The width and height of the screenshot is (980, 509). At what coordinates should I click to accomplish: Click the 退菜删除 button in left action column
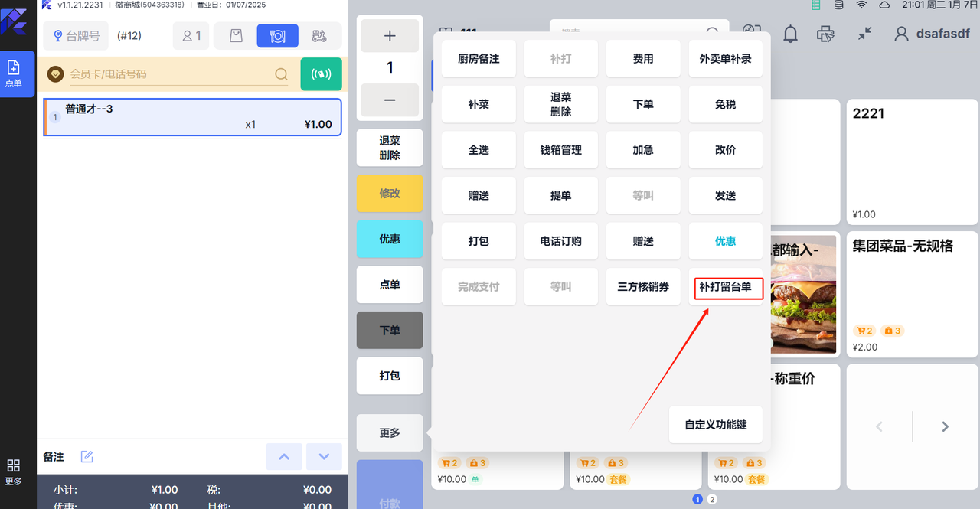pyautogui.click(x=390, y=148)
